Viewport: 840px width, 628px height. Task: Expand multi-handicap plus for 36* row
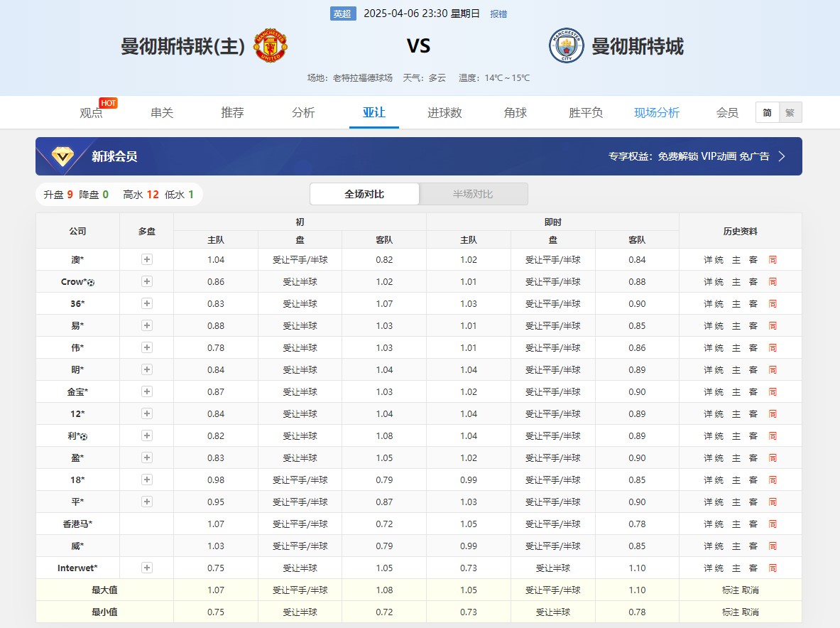(x=147, y=304)
